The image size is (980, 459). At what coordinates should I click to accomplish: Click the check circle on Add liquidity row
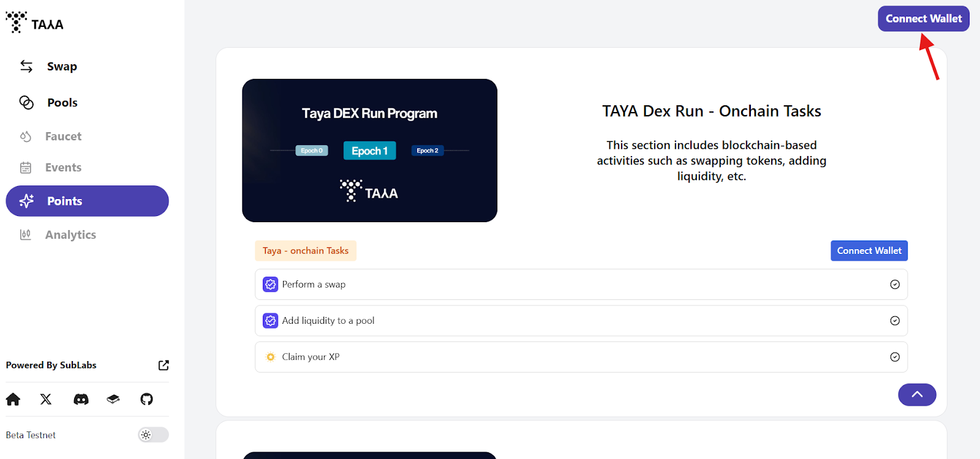coord(895,321)
